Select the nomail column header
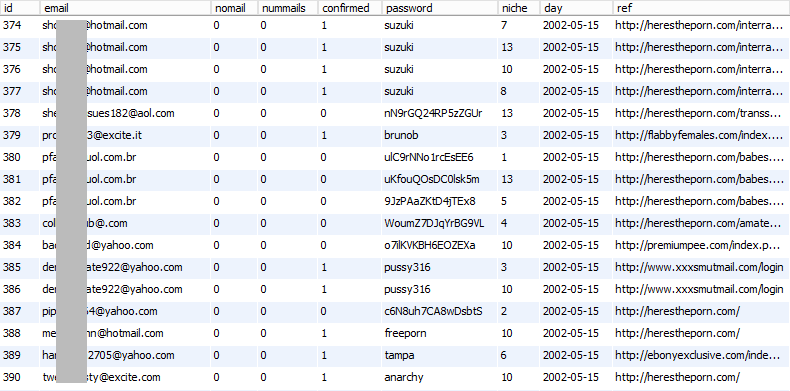Image resolution: width=790 pixels, height=391 pixels. pyautogui.click(x=234, y=8)
